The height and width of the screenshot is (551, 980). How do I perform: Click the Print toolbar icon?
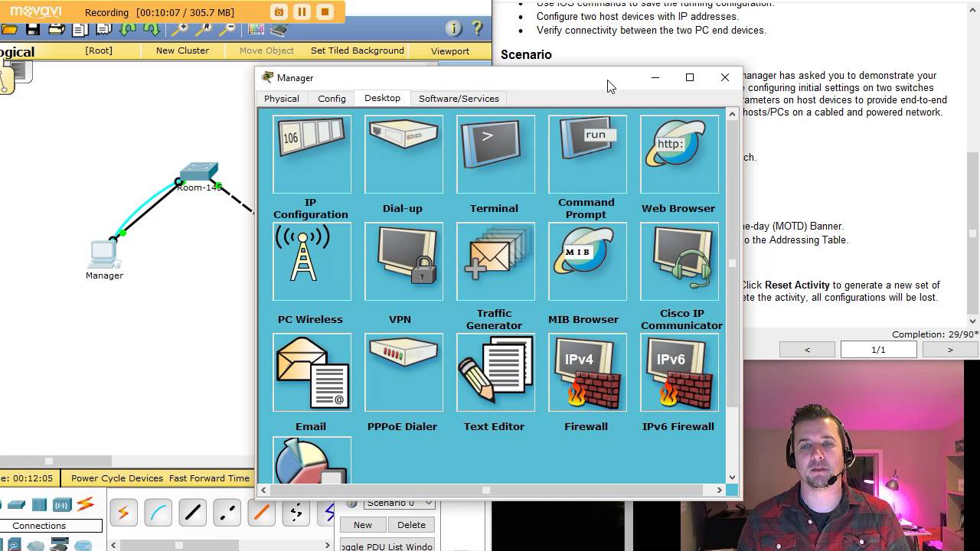(57, 29)
